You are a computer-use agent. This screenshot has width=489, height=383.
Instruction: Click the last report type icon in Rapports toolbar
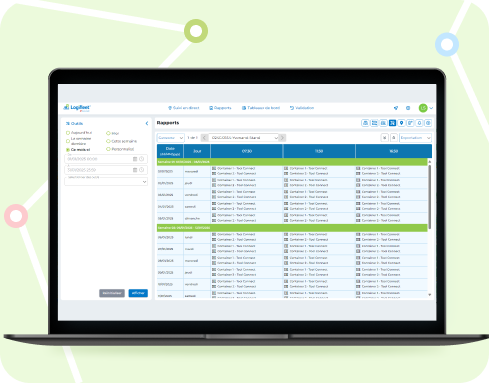(428, 123)
